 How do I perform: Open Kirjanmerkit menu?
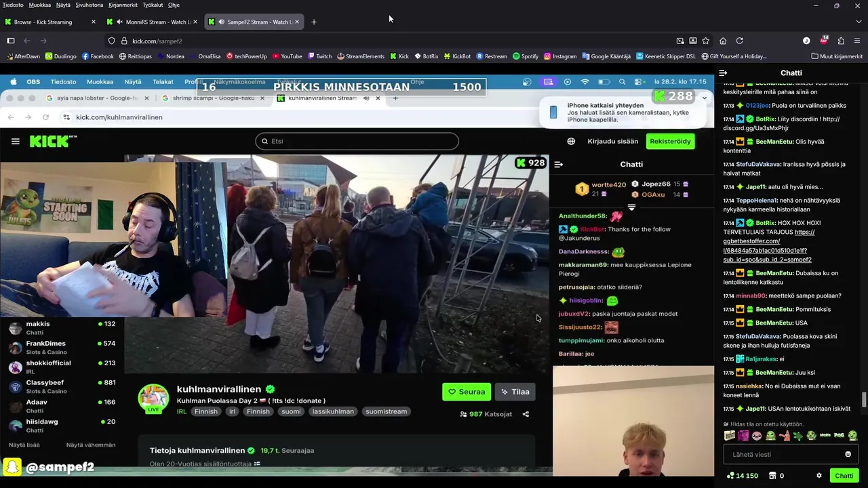coord(123,5)
